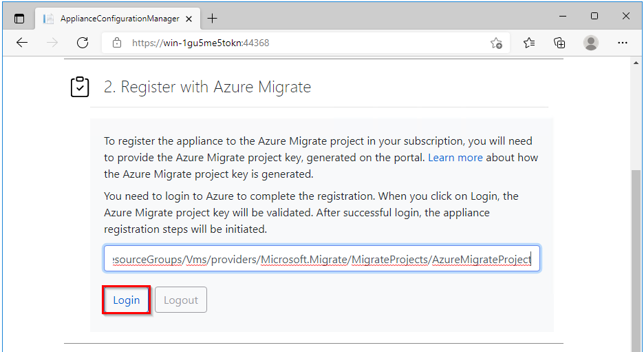The height and width of the screenshot is (352, 644).
Task: Click the clipboard checkmark register icon
Action: point(80,87)
